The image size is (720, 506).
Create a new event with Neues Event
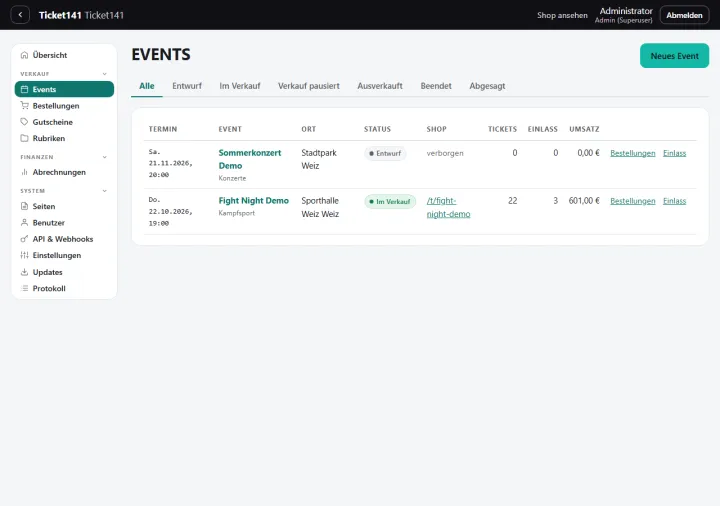(674, 56)
